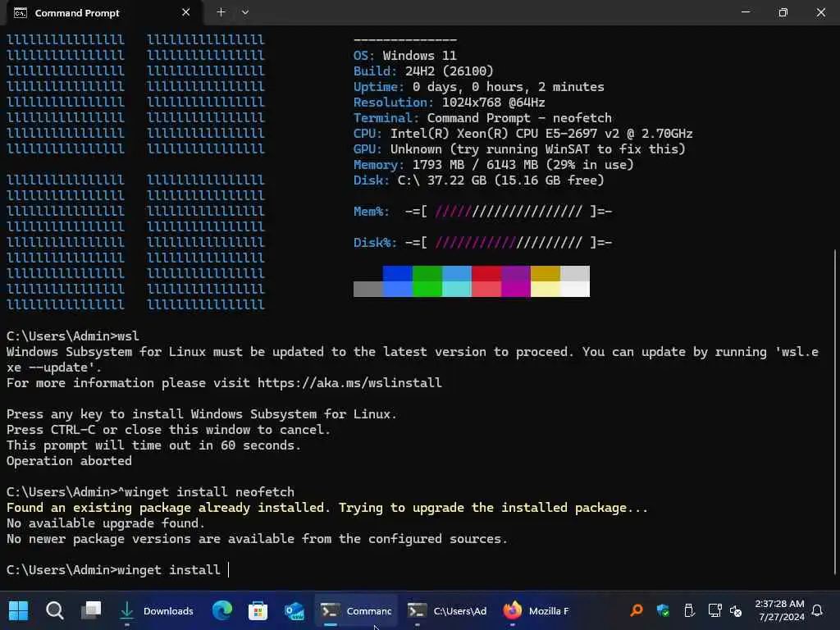The width and height of the screenshot is (840, 630).
Task: Click the 'Terminal: Command Prompt - neofetch' line
Action: tap(482, 118)
